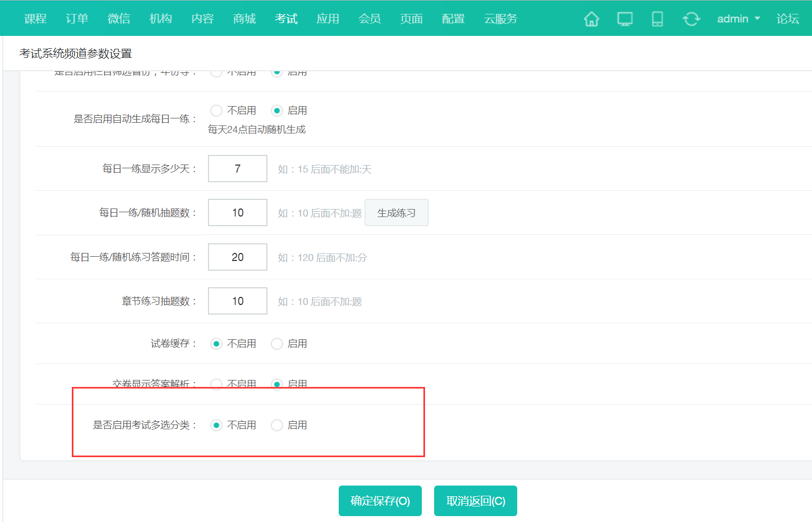Switch to the 考试 menu
Viewport: 812px width, 522px height.
point(286,18)
